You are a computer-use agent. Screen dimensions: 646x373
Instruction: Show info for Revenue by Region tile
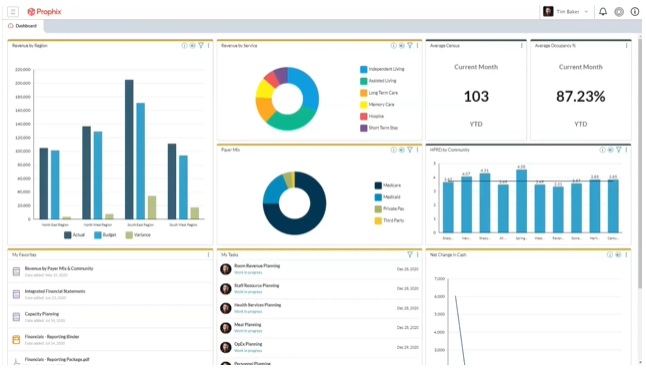point(184,46)
